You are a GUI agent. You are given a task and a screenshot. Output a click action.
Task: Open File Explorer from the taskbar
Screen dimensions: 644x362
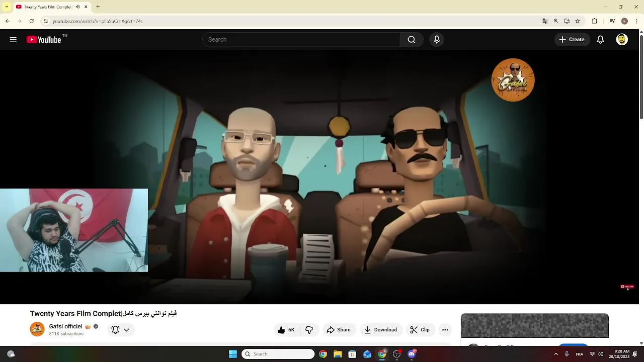click(x=338, y=354)
